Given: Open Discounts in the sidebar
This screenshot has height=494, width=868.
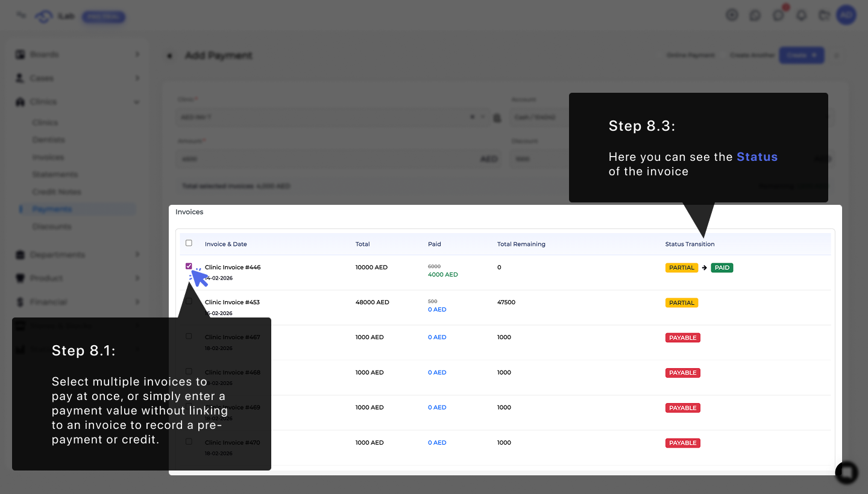Looking at the screenshot, I should click(x=51, y=227).
